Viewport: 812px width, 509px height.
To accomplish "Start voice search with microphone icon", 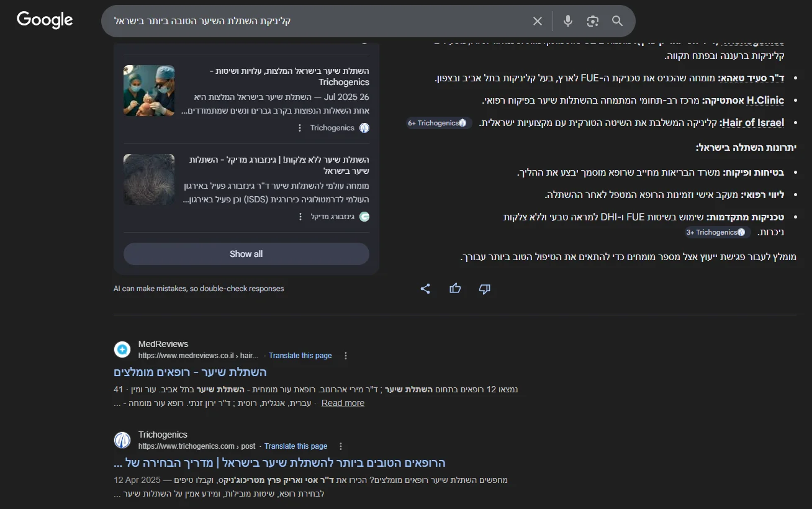I will (x=568, y=21).
